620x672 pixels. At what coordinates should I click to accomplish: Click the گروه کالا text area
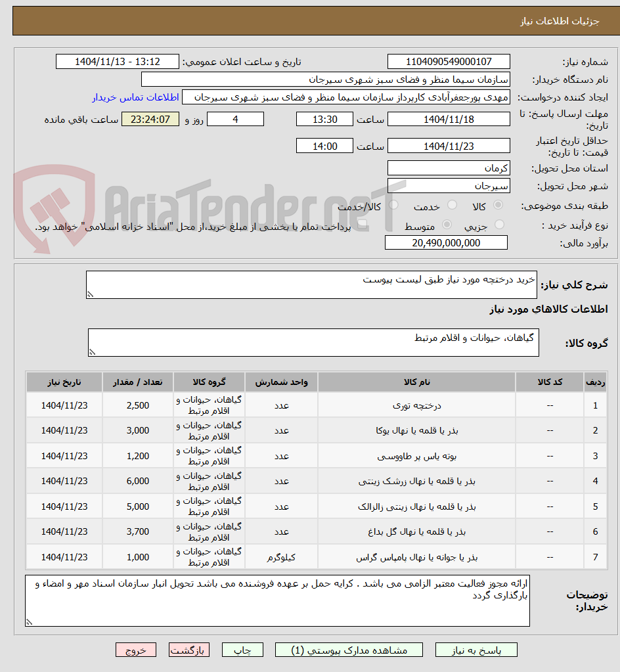313,342
